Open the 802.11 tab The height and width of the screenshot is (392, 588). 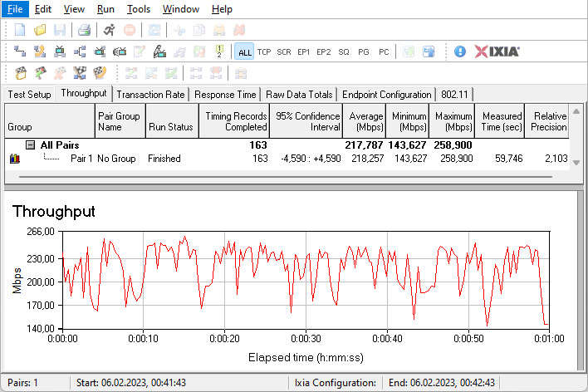[454, 95]
